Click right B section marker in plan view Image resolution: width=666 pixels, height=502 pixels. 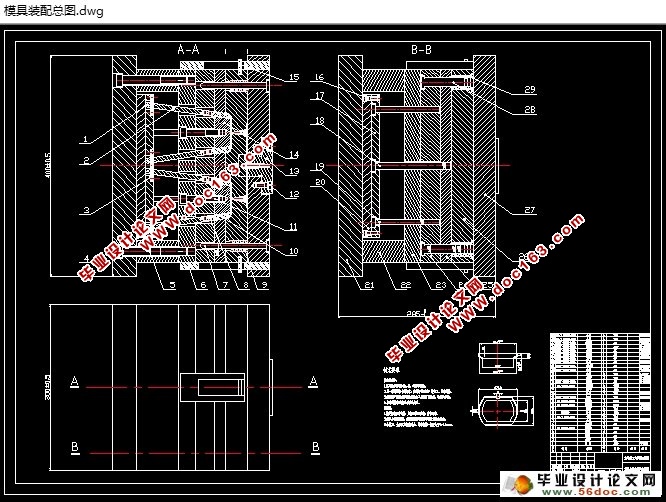(x=315, y=447)
